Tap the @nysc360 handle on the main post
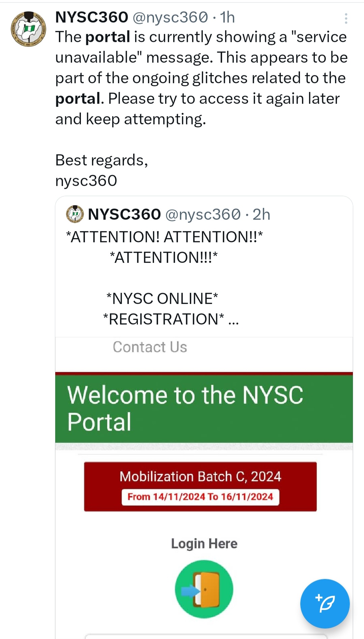Image resolution: width=364 pixels, height=639 pixels. click(170, 18)
